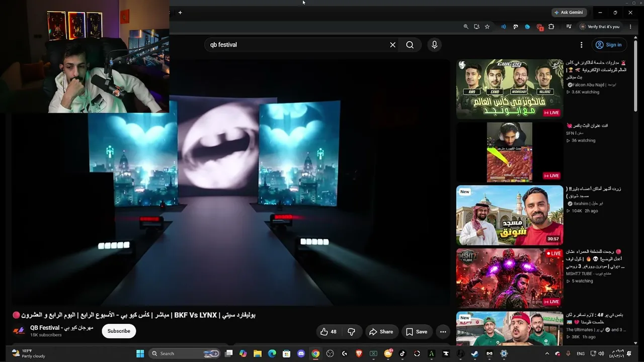Open the Extensions puzzle piece menu
The image size is (644, 362).
[551, 27]
